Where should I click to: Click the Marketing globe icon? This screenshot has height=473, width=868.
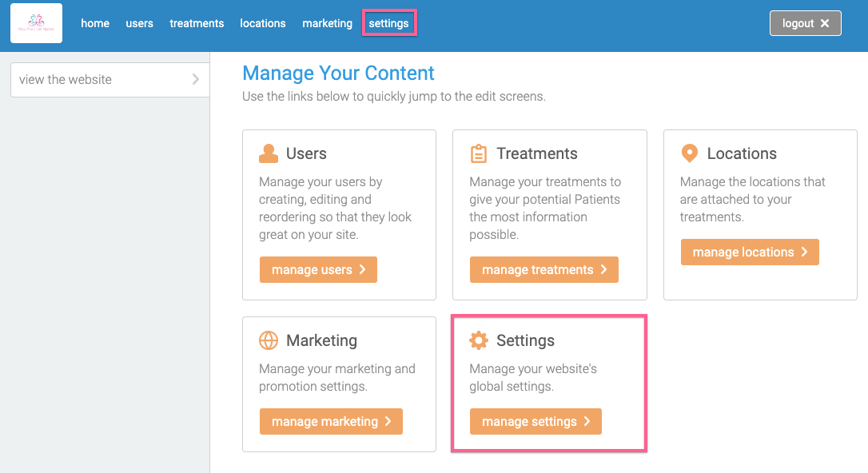(x=269, y=340)
